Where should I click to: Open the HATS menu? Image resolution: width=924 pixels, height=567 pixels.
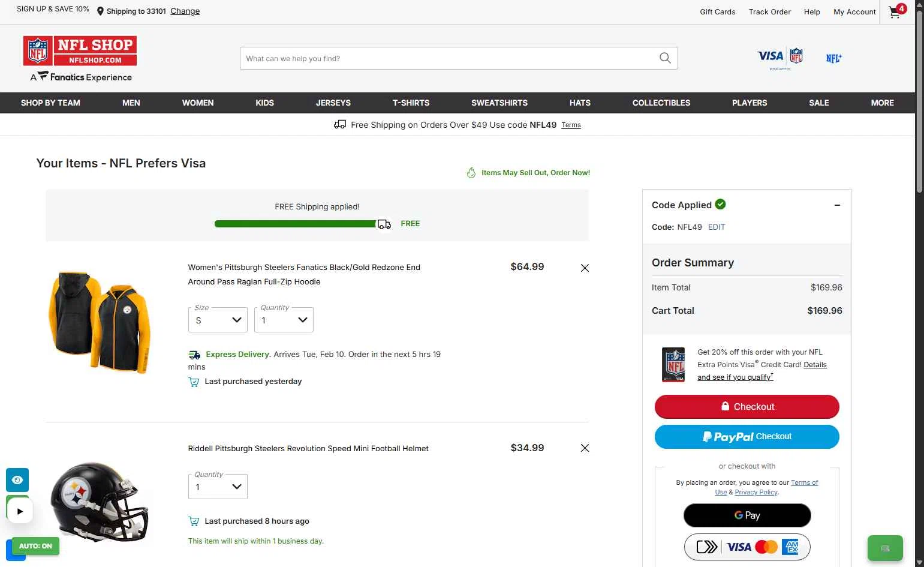pos(580,103)
